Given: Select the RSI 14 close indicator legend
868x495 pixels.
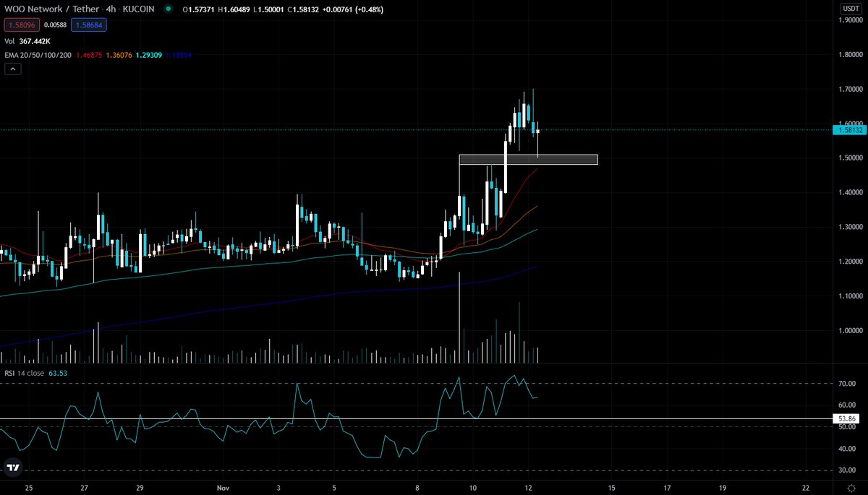Looking at the screenshot, I should pyautogui.click(x=25, y=373).
